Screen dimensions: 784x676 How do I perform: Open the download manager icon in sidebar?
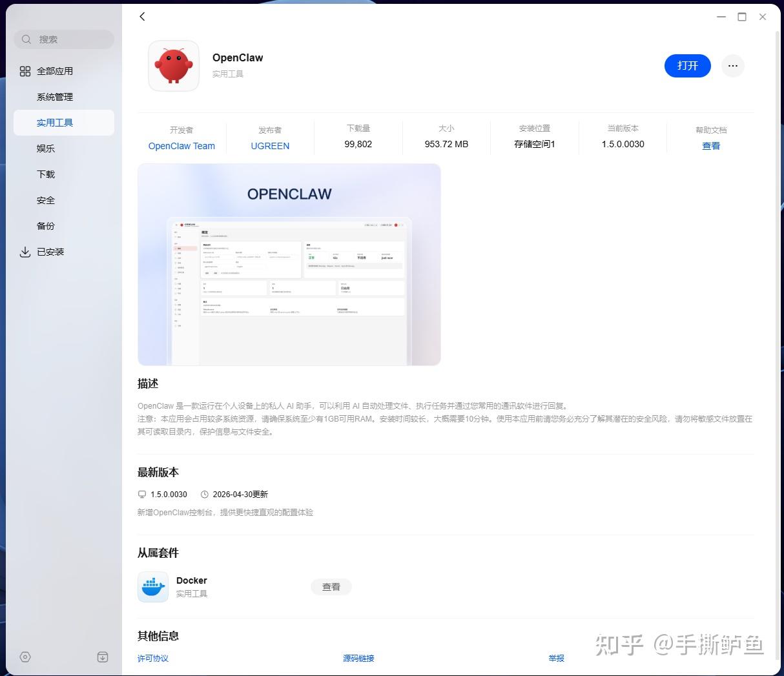click(x=103, y=657)
